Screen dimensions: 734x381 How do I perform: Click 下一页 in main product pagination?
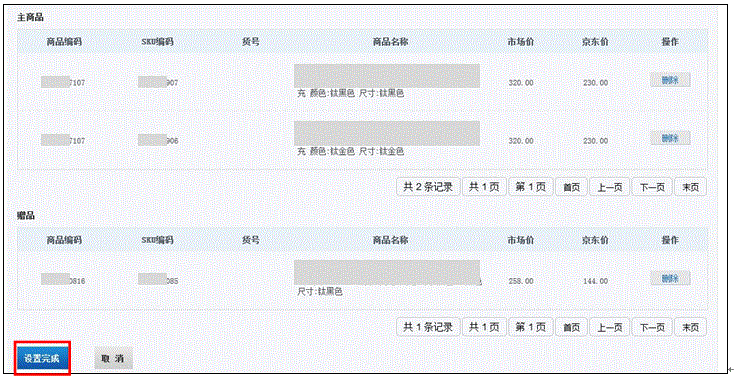click(x=652, y=187)
